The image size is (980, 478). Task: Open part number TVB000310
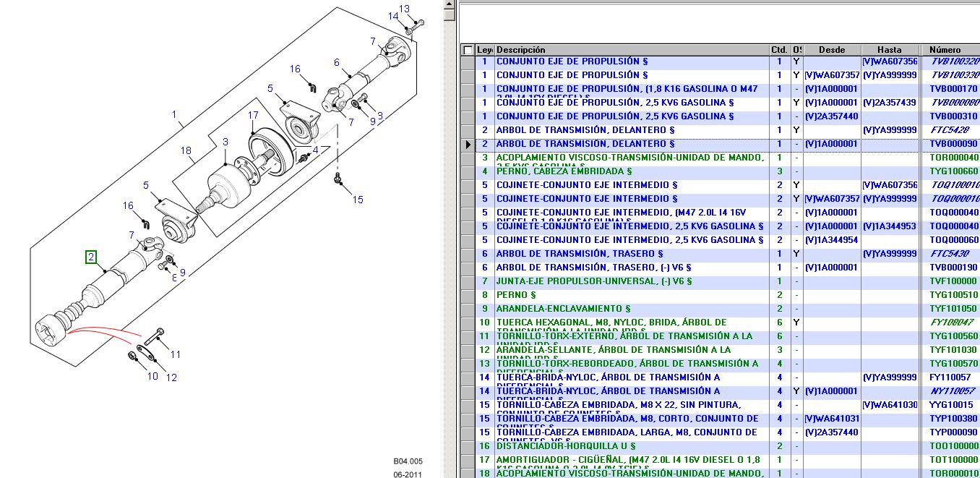pyautogui.click(x=953, y=116)
